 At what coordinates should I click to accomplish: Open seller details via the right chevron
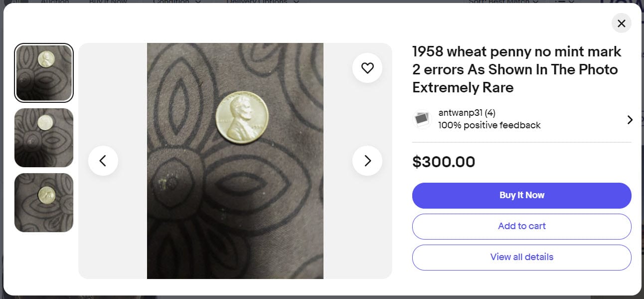tap(630, 119)
